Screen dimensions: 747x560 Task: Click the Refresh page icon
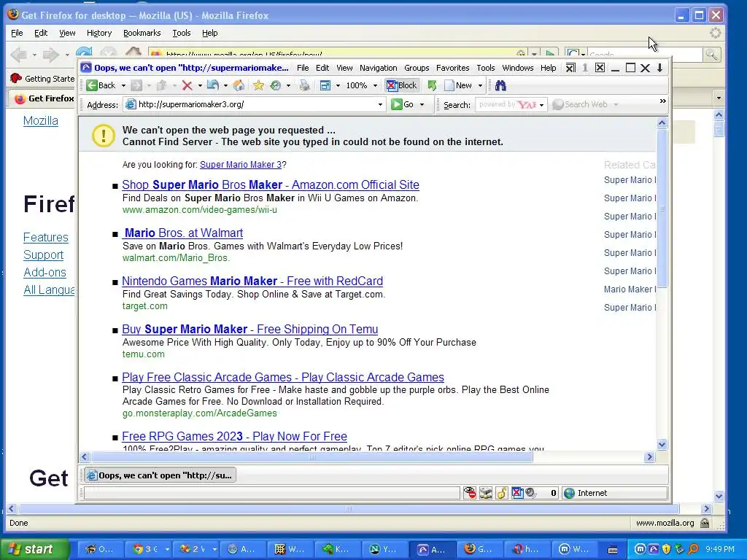click(213, 85)
